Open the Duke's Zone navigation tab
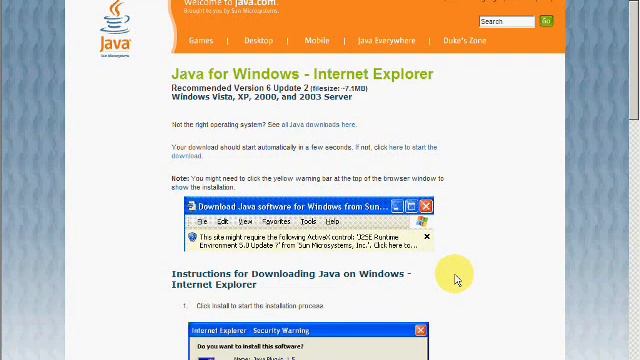640x360 pixels. (x=464, y=41)
